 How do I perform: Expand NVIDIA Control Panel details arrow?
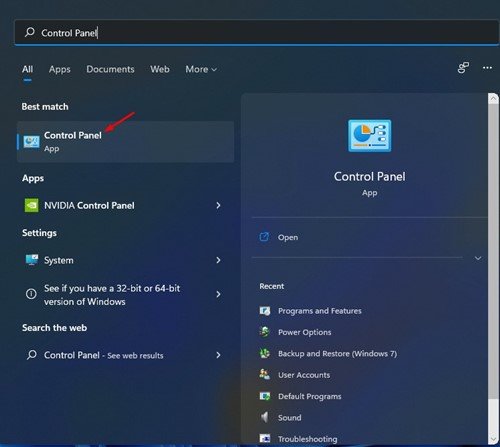(218, 205)
